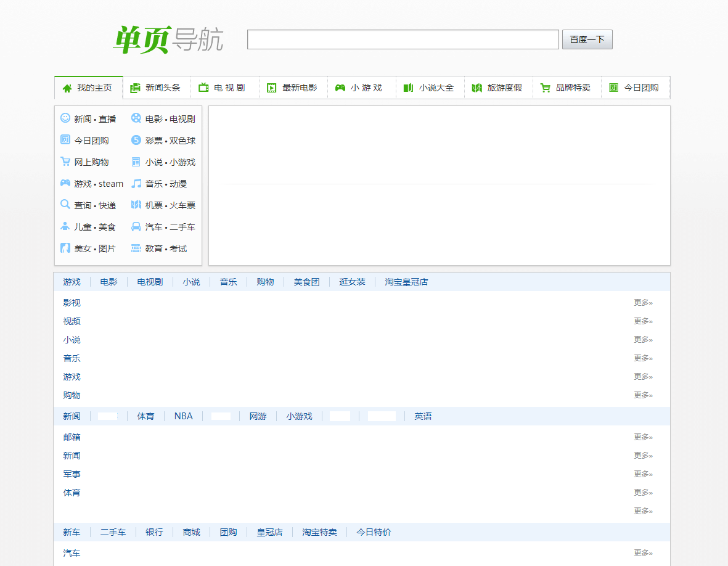Click the magnifier icon beside 查询·快递
This screenshot has height=566, width=728.
click(65, 205)
